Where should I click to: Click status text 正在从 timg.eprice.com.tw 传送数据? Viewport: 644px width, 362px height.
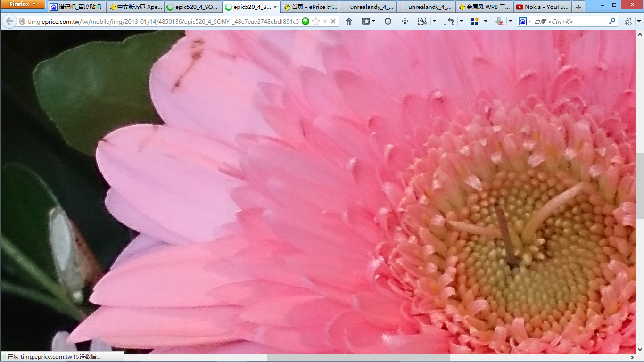click(x=51, y=357)
